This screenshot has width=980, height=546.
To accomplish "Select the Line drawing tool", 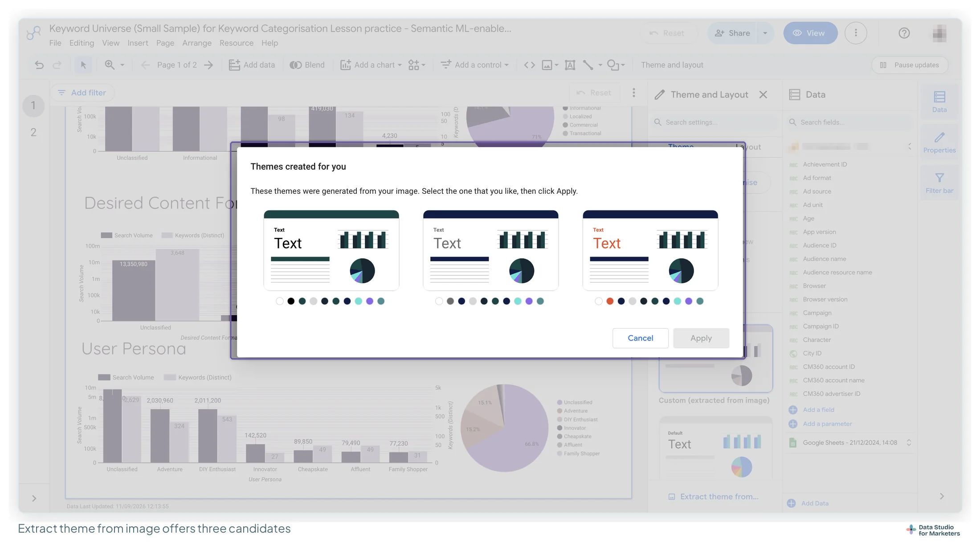I will 588,65.
